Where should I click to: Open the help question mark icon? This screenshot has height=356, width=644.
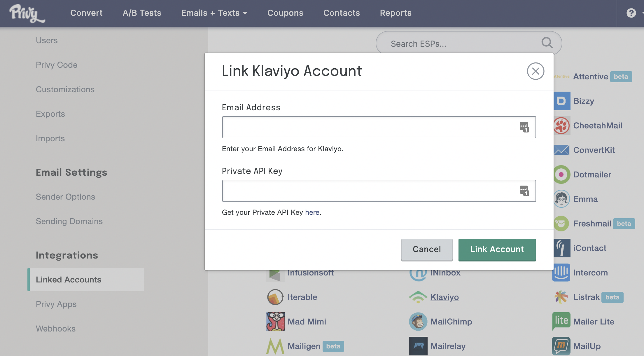pyautogui.click(x=631, y=13)
